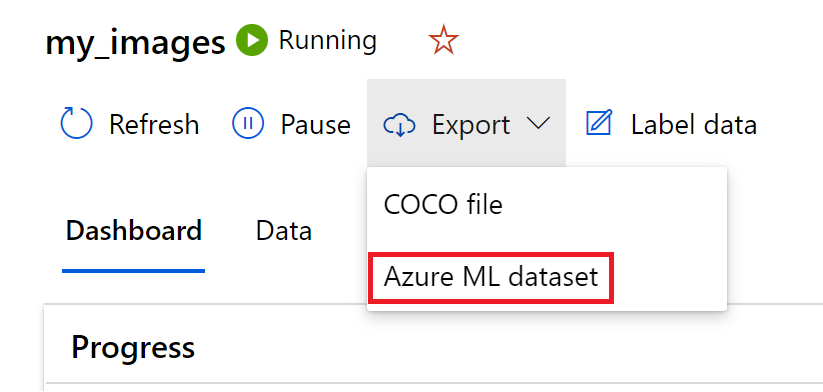Open the Data tab

click(x=284, y=231)
